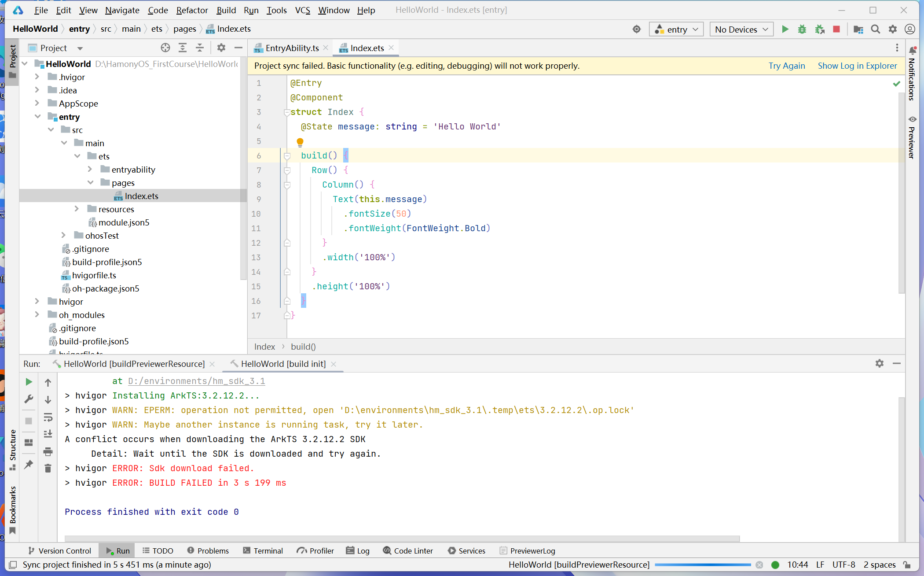
Task: Open Run panel wrench settings icon
Action: (29, 399)
